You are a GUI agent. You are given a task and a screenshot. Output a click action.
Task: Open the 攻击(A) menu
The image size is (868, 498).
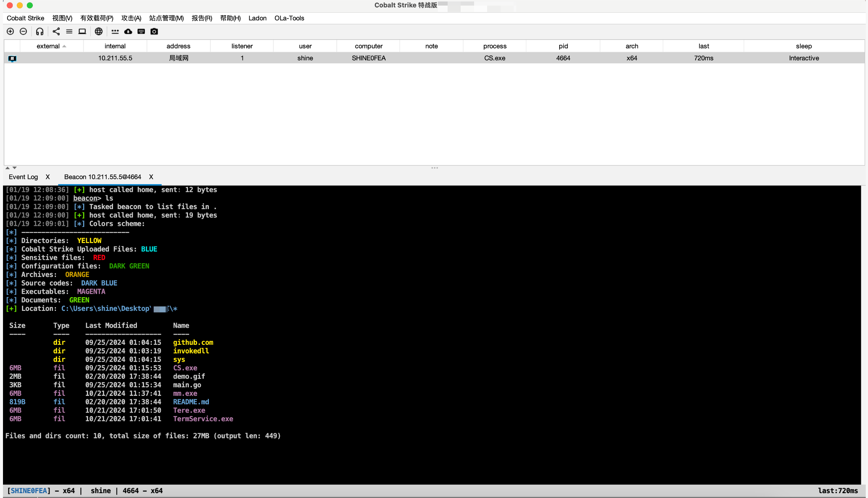(131, 18)
